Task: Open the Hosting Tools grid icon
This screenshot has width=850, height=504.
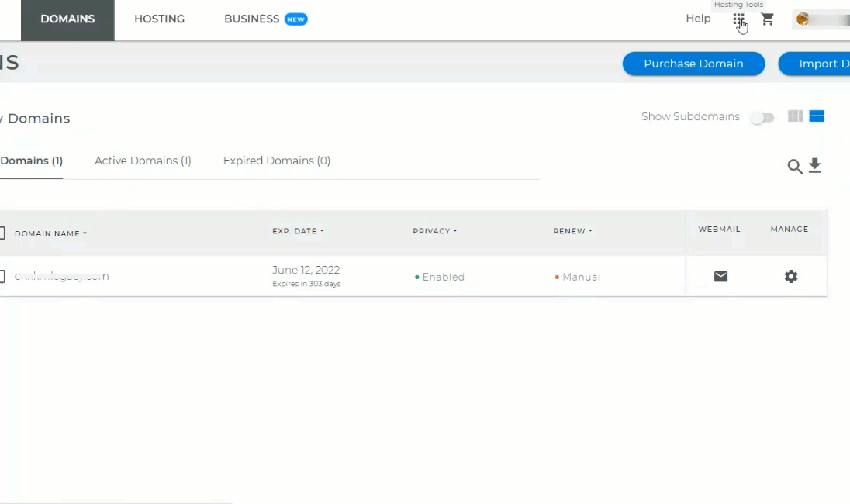Action: pos(739,21)
